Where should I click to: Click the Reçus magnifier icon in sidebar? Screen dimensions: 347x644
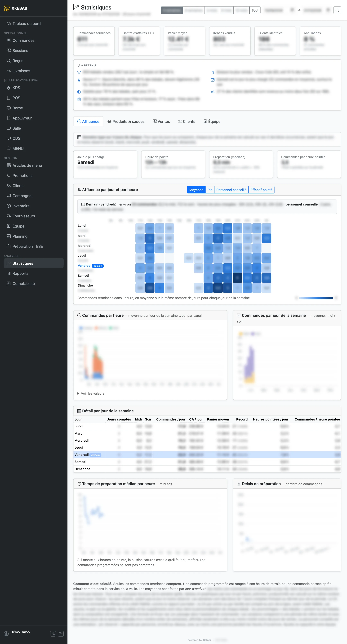click(x=9, y=61)
